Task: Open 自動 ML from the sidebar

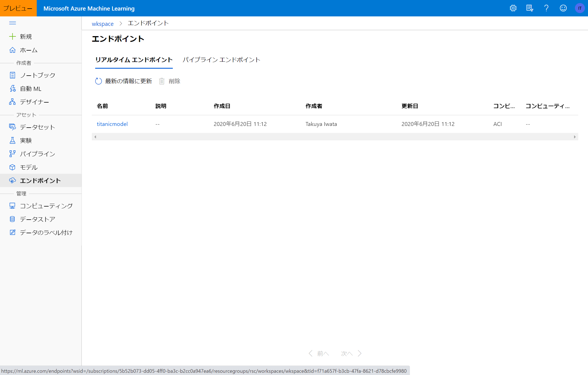Action: coord(31,88)
